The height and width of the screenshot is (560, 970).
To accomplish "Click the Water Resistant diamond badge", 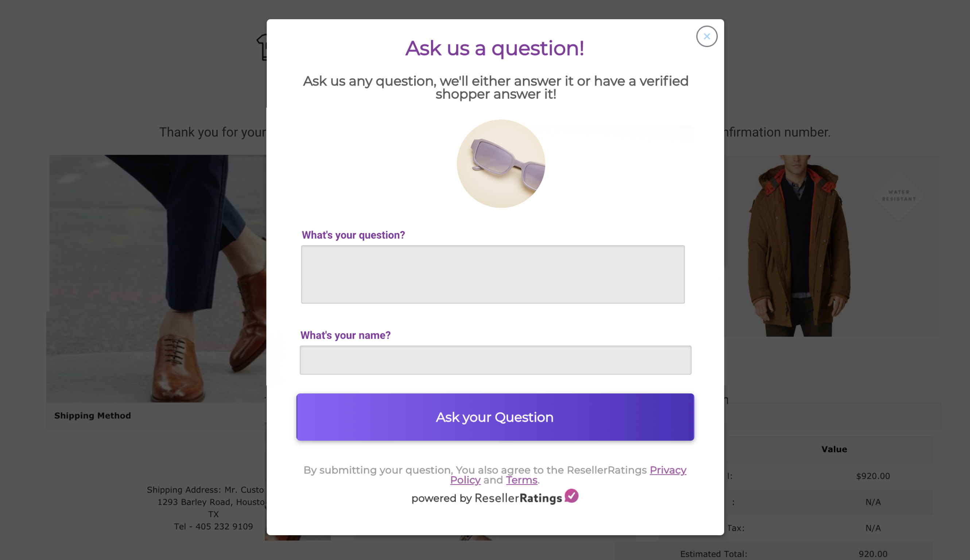I will (899, 195).
